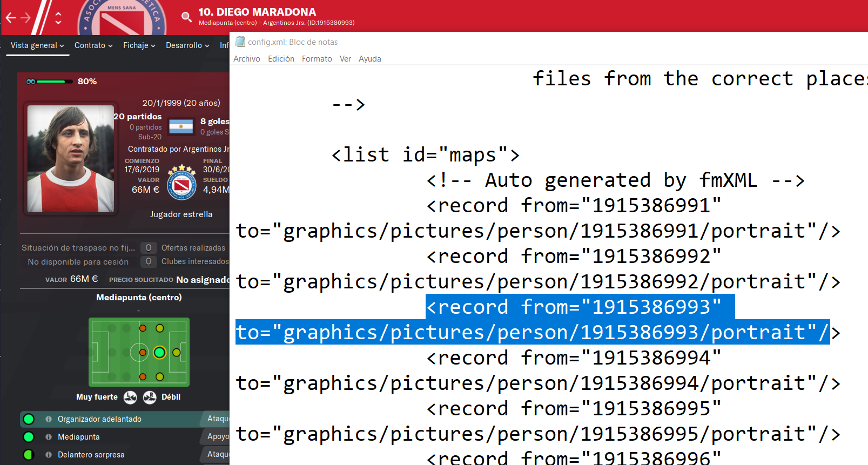Click the Argentina flag icon

tap(181, 126)
